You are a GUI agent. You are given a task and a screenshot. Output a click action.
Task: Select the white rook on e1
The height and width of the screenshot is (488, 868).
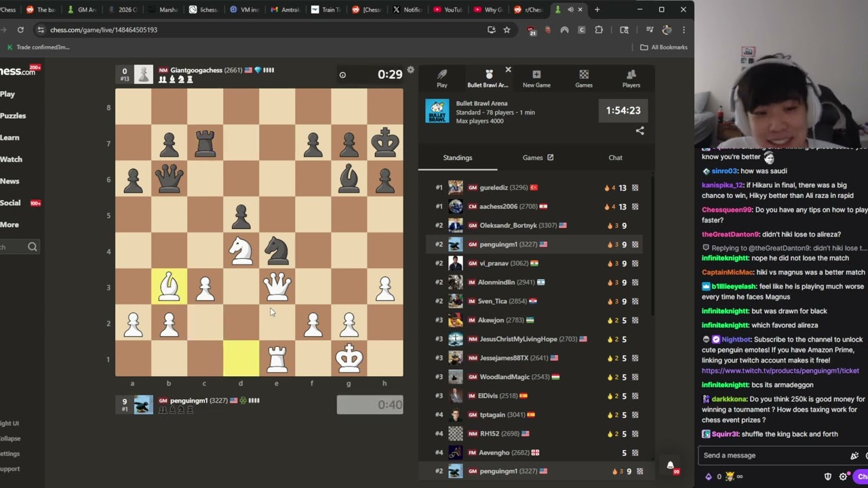277,359
